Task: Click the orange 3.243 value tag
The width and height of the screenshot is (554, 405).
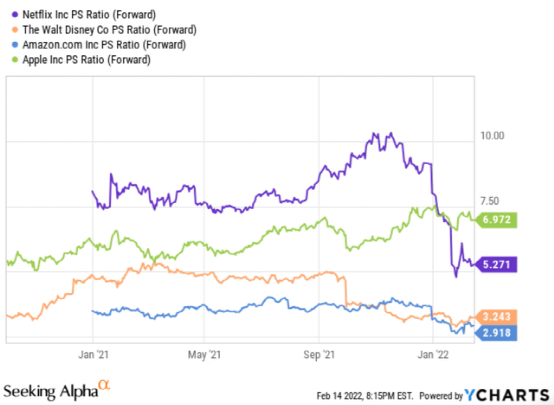Action: 496,316
